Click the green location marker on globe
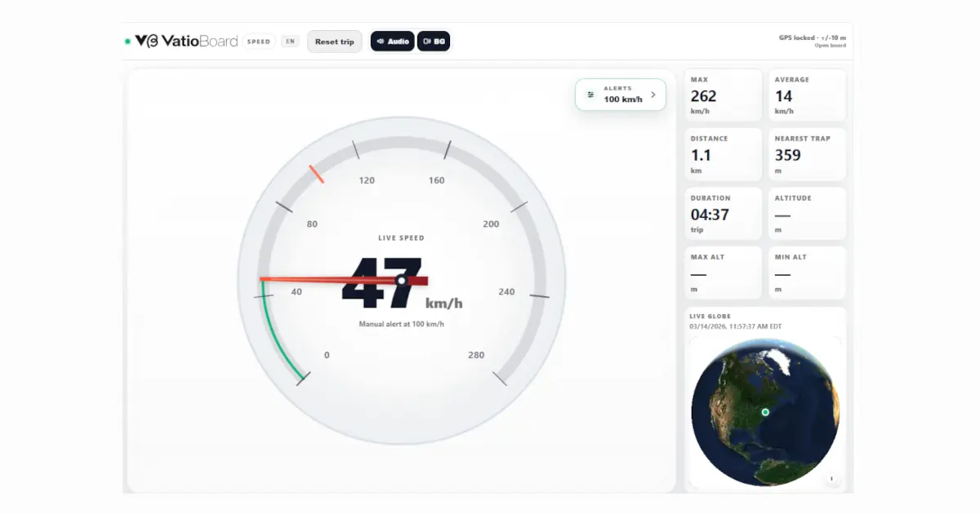The height and width of the screenshot is (514, 980). [x=765, y=412]
